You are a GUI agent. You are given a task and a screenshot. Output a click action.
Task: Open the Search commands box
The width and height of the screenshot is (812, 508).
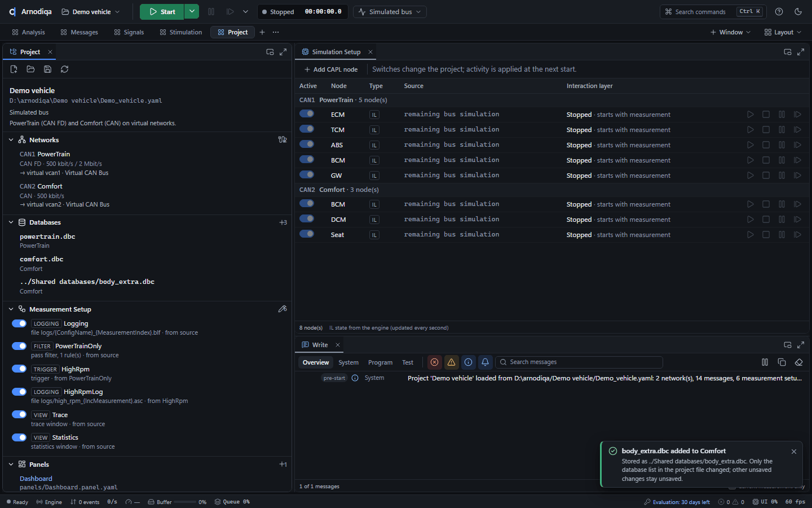point(713,12)
